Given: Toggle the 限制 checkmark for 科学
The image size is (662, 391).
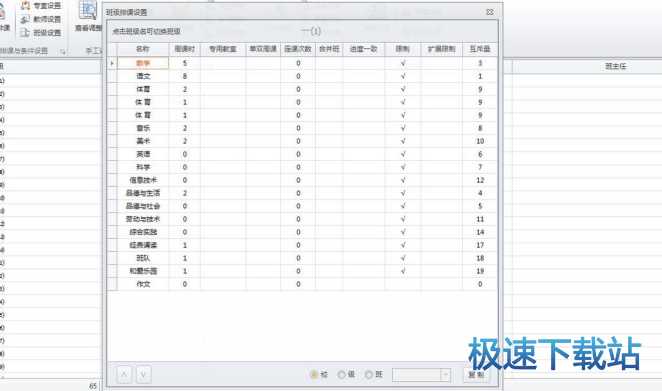Looking at the screenshot, I should tap(403, 167).
